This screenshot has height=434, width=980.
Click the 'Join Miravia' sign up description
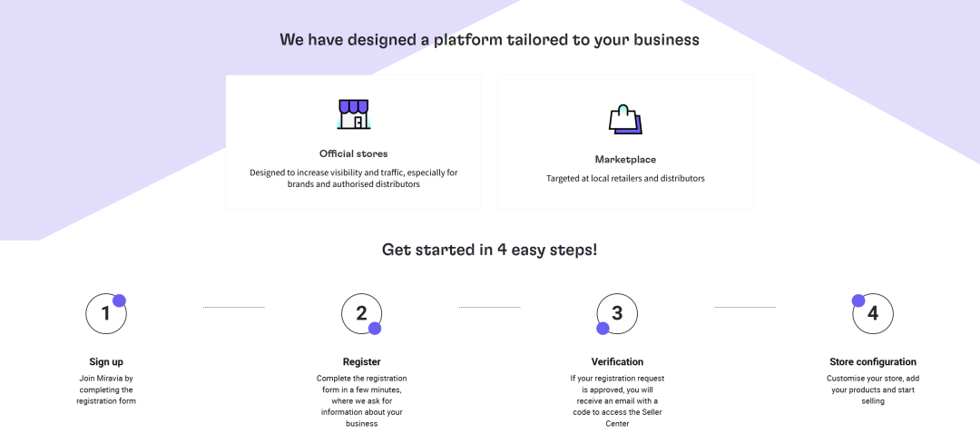pyautogui.click(x=106, y=390)
